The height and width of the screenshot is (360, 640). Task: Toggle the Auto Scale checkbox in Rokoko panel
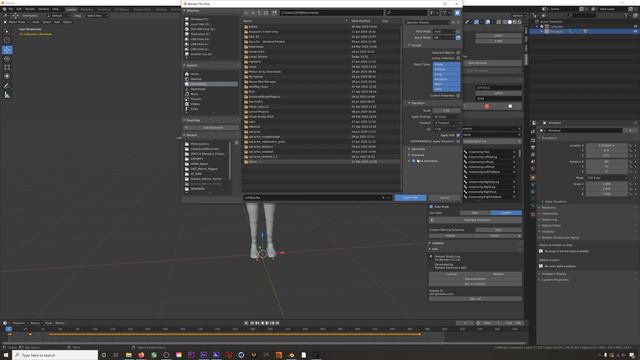point(431,207)
